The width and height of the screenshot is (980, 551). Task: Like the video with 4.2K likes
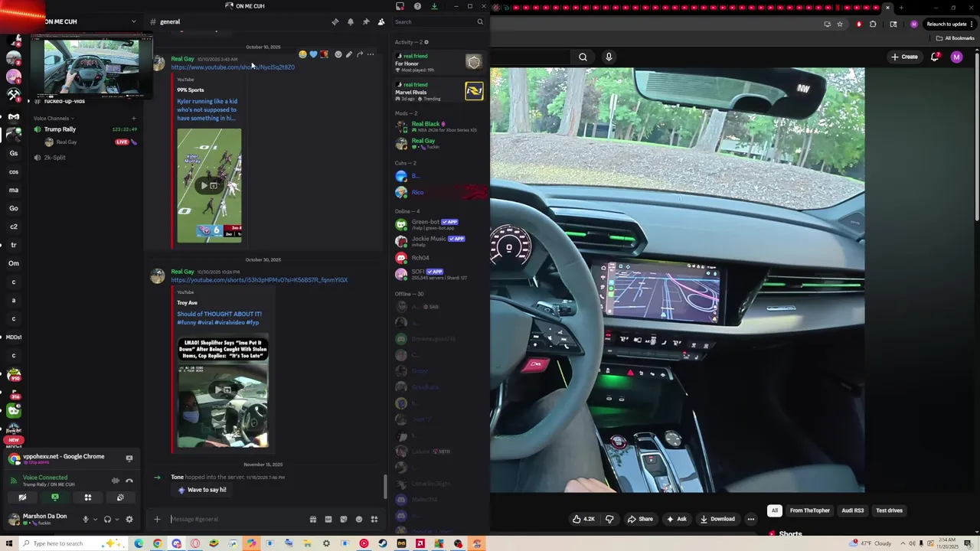pyautogui.click(x=583, y=519)
